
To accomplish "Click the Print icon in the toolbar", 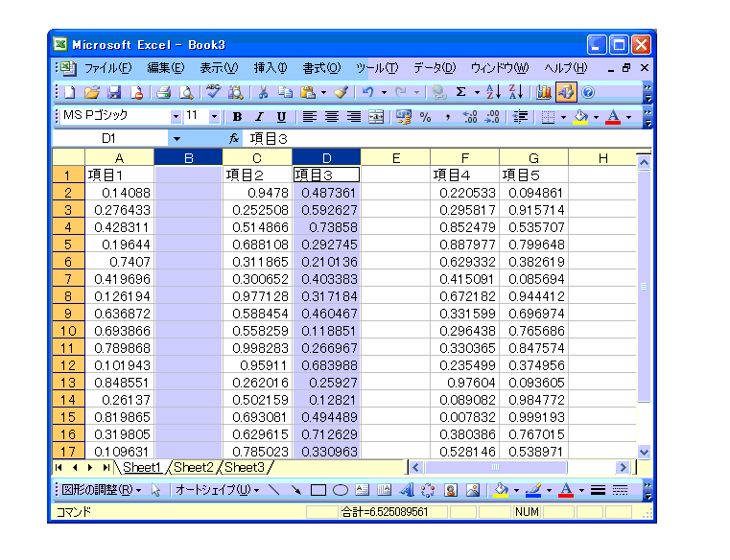I will click(x=164, y=93).
